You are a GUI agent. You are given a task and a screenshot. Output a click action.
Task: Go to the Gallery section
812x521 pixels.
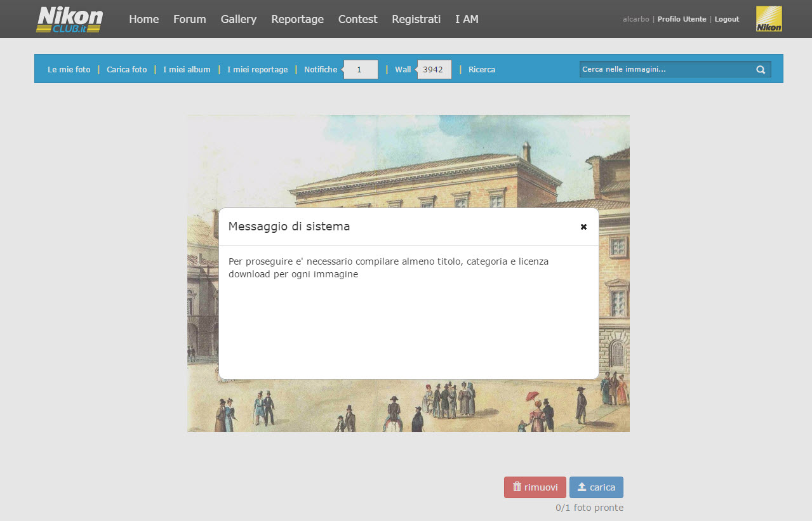239,19
